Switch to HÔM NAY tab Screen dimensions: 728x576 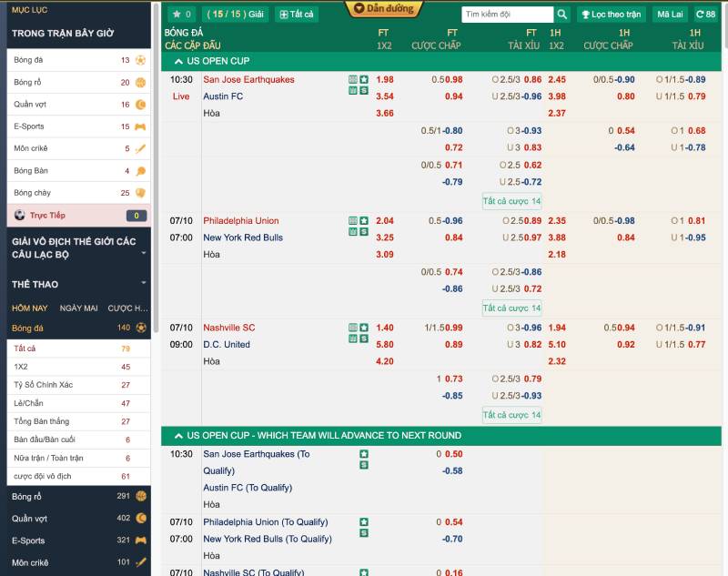(x=30, y=308)
